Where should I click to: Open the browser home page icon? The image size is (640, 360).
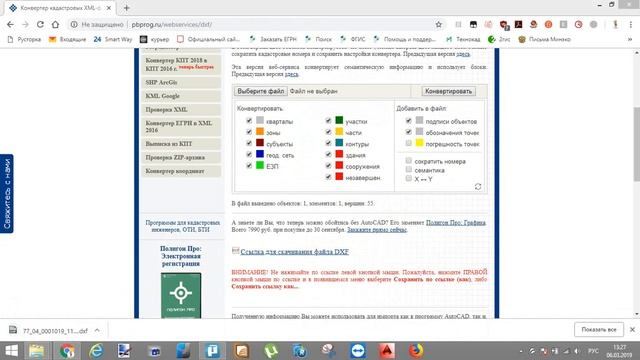pos(55,24)
